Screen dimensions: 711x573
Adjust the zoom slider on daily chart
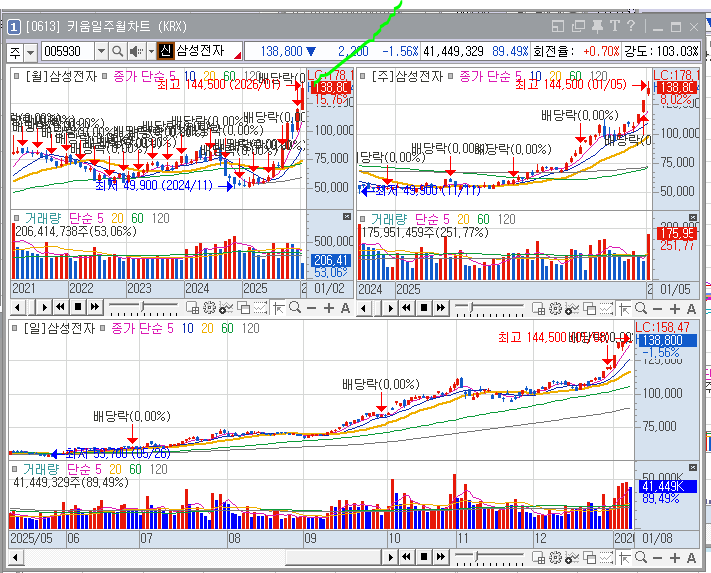coord(489,558)
